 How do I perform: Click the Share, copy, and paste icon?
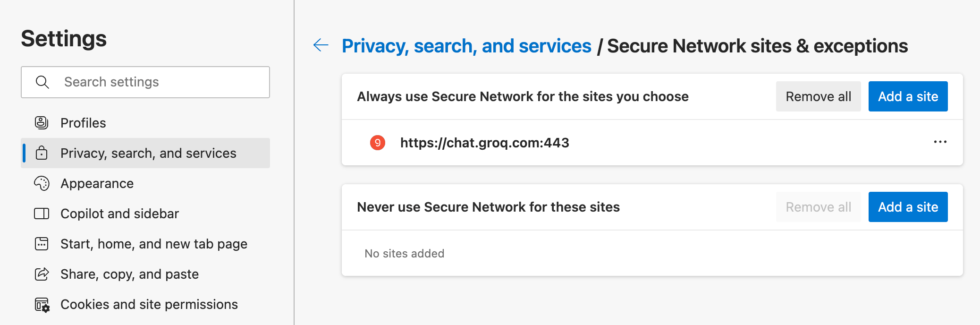(x=42, y=274)
